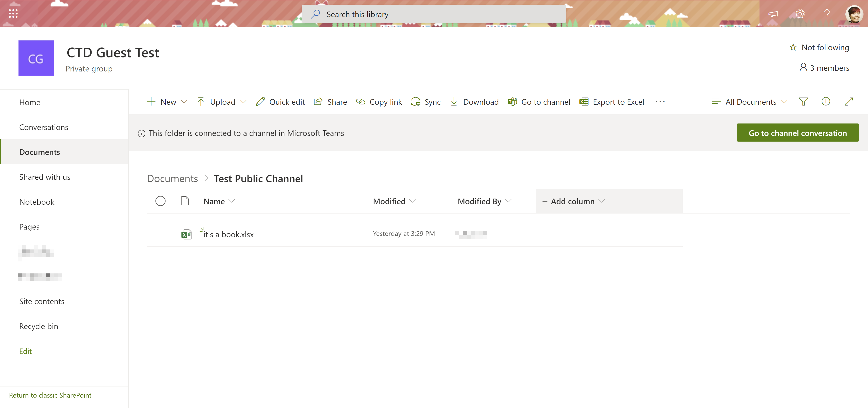Open Recycle bin in navigation

tap(39, 326)
